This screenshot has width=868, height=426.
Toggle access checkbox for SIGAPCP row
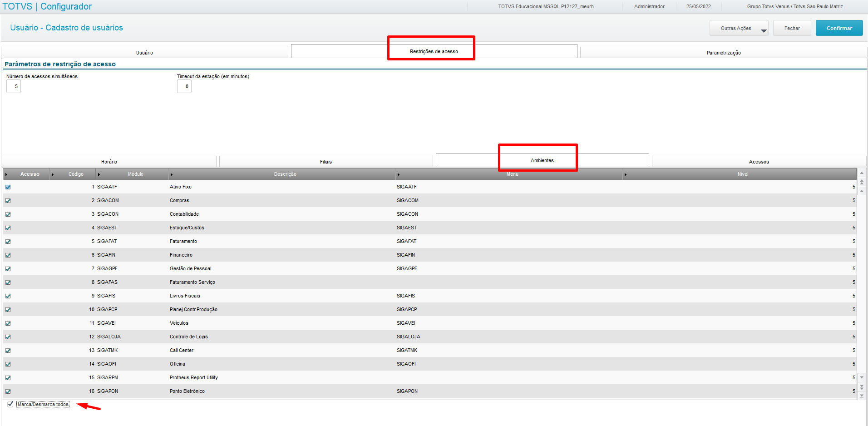tap(8, 310)
